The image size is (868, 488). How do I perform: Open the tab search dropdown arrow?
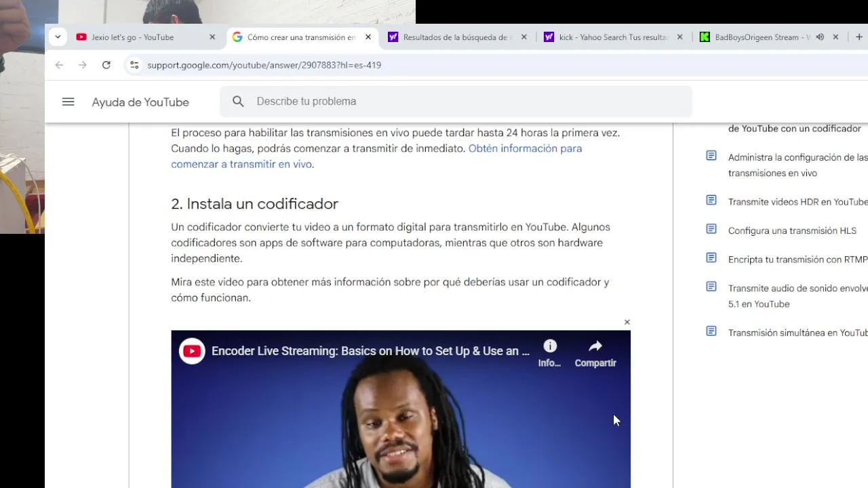58,37
